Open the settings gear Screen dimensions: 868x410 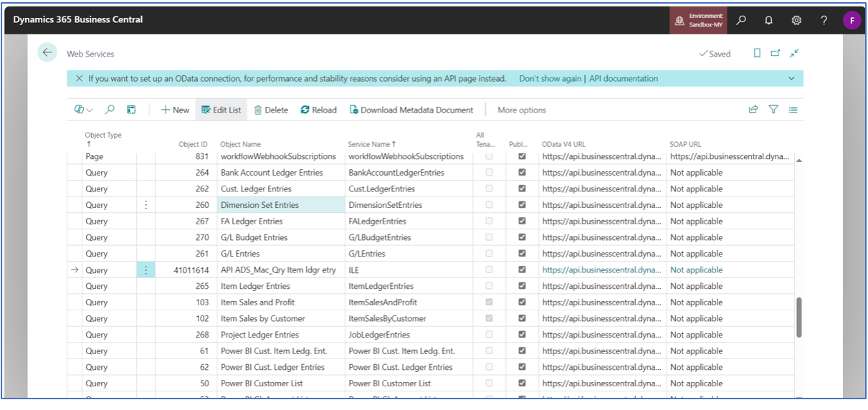[x=796, y=20]
